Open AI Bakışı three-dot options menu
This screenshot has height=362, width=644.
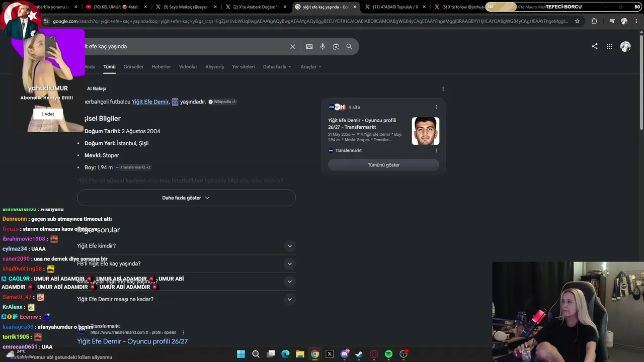click(x=443, y=88)
